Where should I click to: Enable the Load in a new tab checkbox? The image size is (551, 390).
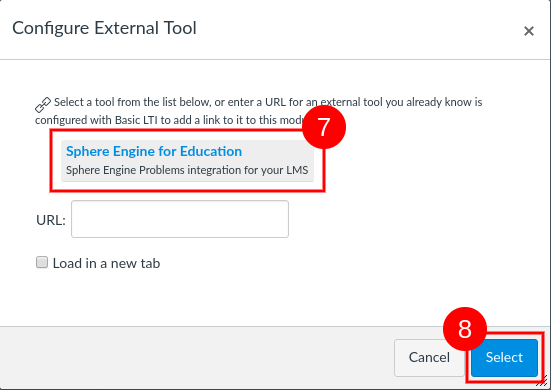tap(42, 262)
